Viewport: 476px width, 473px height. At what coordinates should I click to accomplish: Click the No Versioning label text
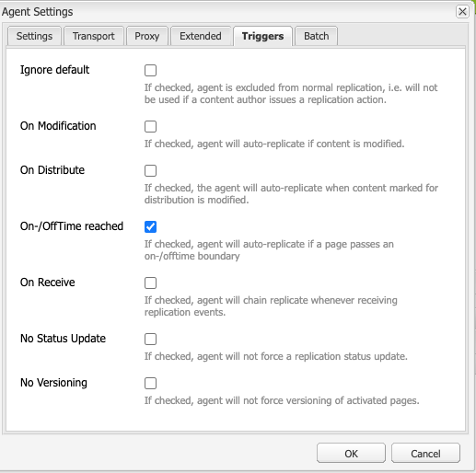point(53,383)
